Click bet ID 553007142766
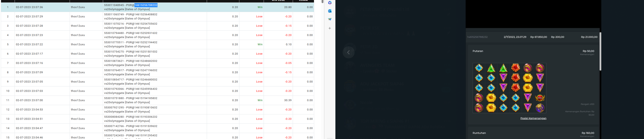 tap(114, 126)
